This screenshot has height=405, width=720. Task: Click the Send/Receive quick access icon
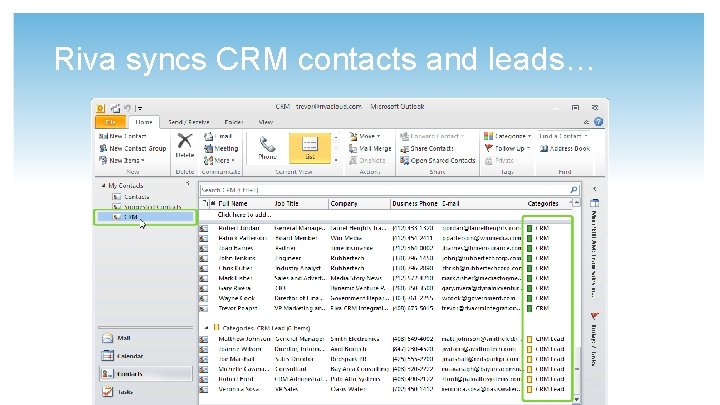[115, 108]
